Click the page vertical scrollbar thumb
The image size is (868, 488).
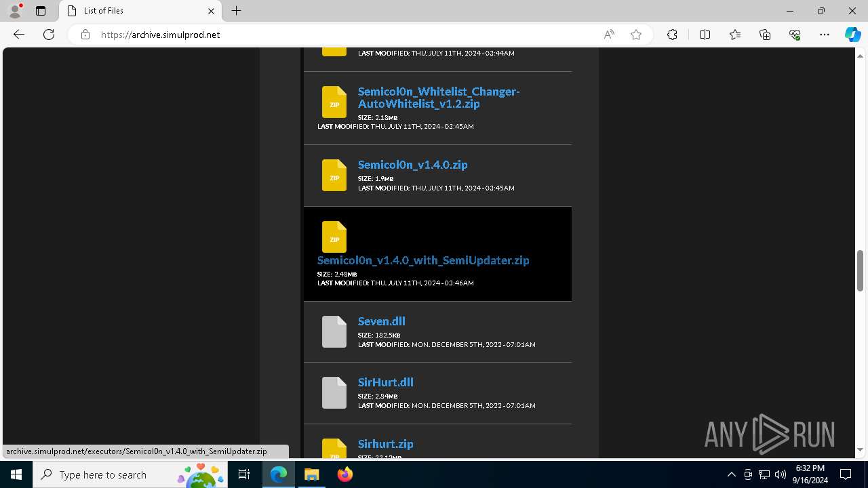click(x=860, y=270)
